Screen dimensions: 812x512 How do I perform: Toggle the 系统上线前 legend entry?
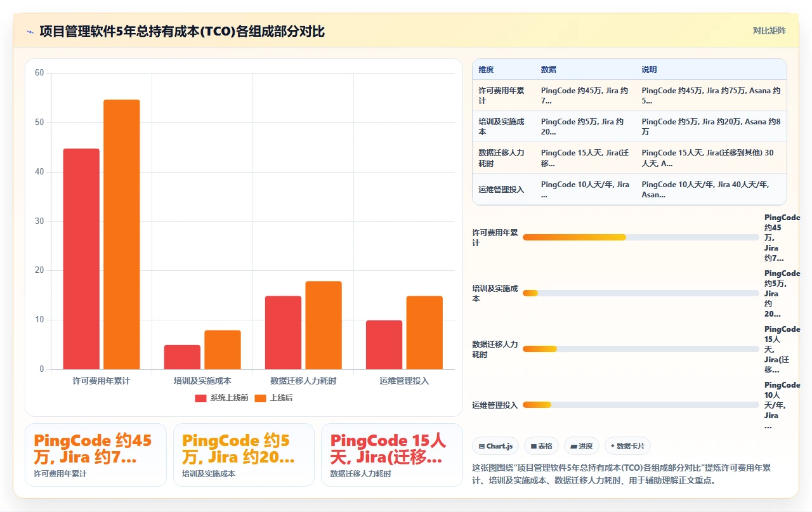tap(221, 398)
